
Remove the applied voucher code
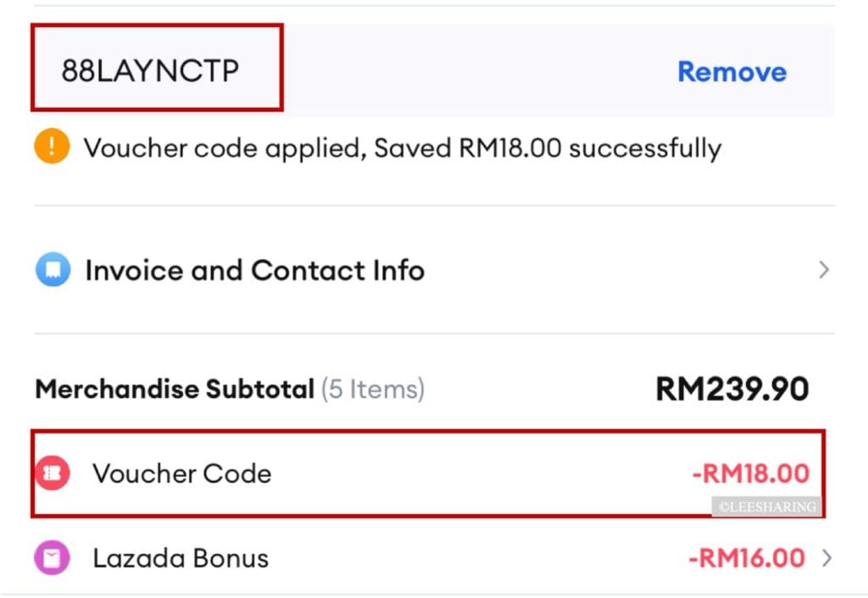[x=732, y=72]
